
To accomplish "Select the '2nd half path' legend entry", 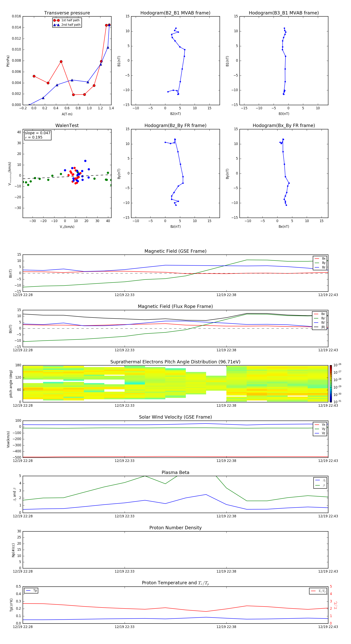I will click(x=67, y=25).
